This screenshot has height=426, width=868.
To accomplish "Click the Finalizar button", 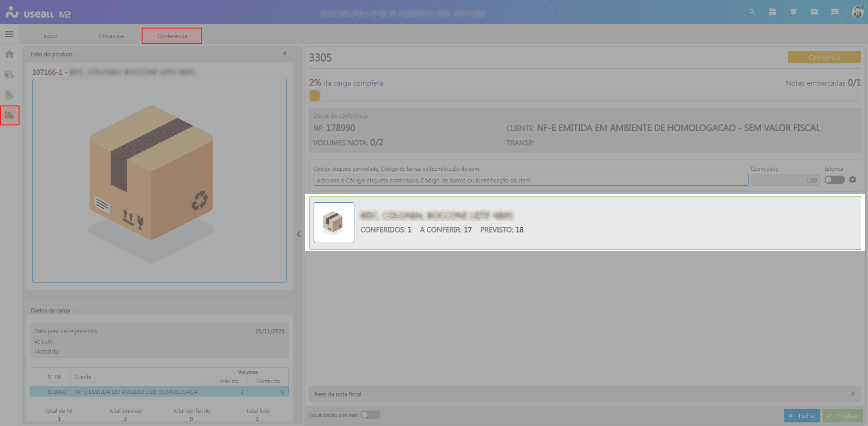I will point(842,416).
